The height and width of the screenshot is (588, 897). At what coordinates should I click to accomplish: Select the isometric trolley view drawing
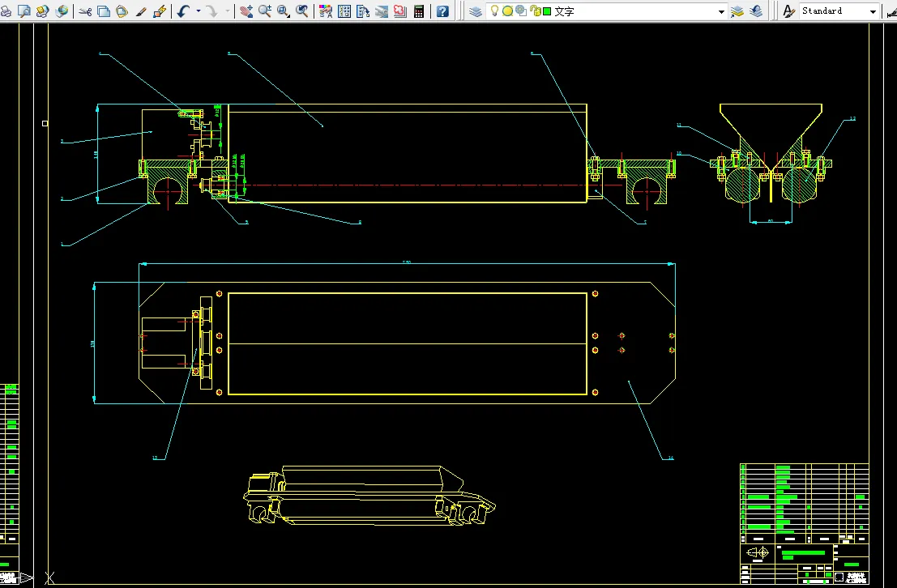coord(369,496)
